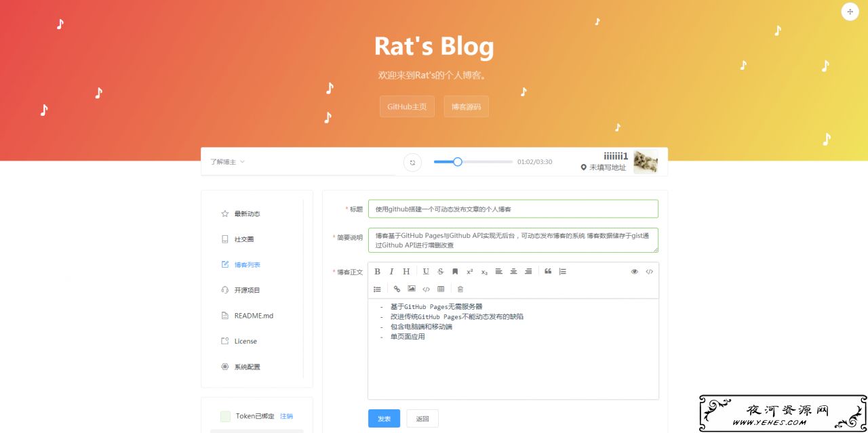The width and height of the screenshot is (868, 433).
Task: Apply subscript formatting
Action: tap(484, 272)
